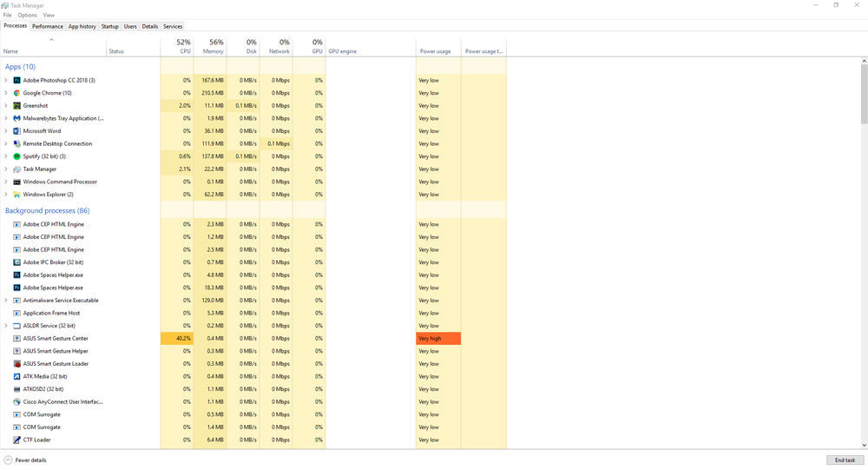Click the Fewer details link
This screenshot has width=868, height=470.
30,460
